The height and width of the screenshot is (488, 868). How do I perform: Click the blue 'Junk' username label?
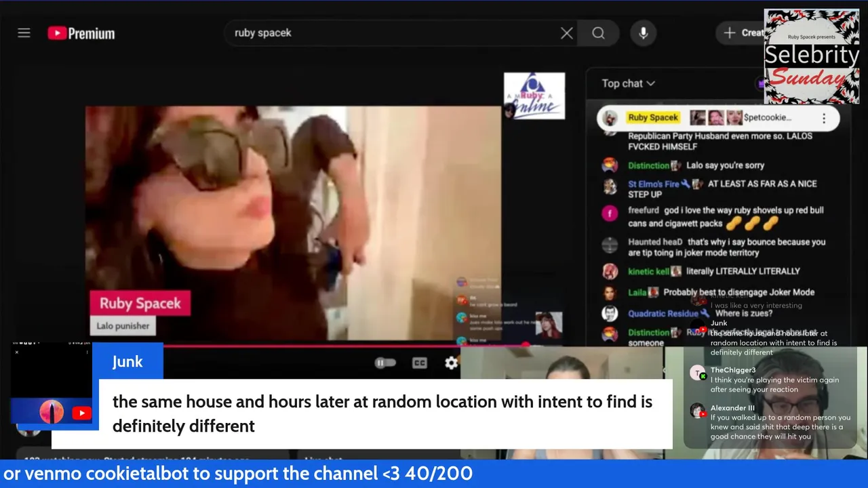click(x=127, y=361)
